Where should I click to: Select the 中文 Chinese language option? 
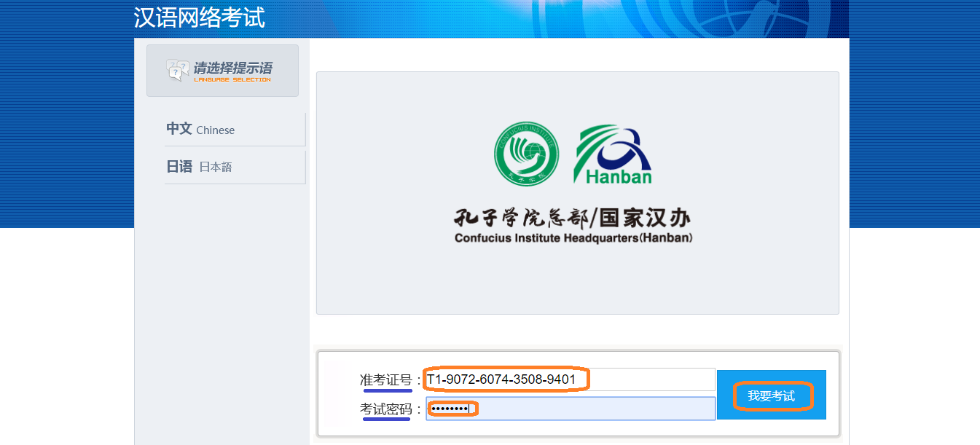(x=235, y=130)
